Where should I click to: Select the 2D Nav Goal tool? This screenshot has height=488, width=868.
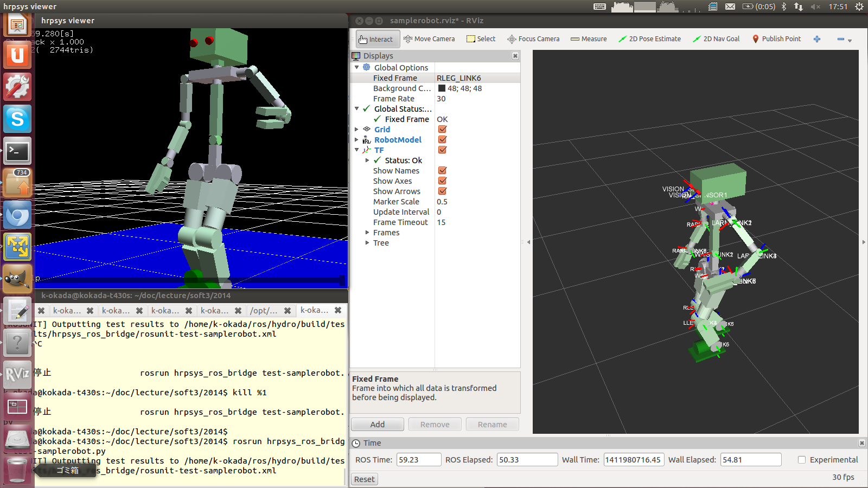tap(716, 39)
